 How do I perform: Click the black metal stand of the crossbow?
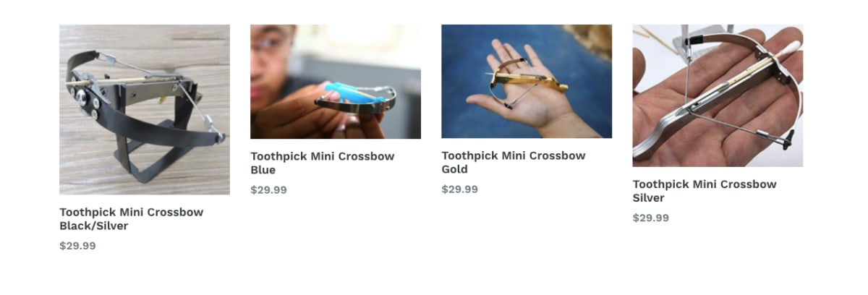coord(156,155)
